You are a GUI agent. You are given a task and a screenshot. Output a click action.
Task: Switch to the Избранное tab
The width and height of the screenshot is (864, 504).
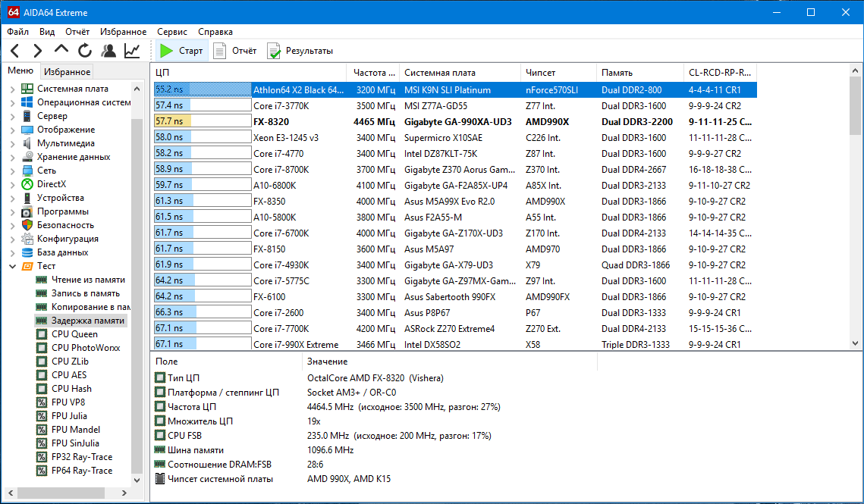67,72
